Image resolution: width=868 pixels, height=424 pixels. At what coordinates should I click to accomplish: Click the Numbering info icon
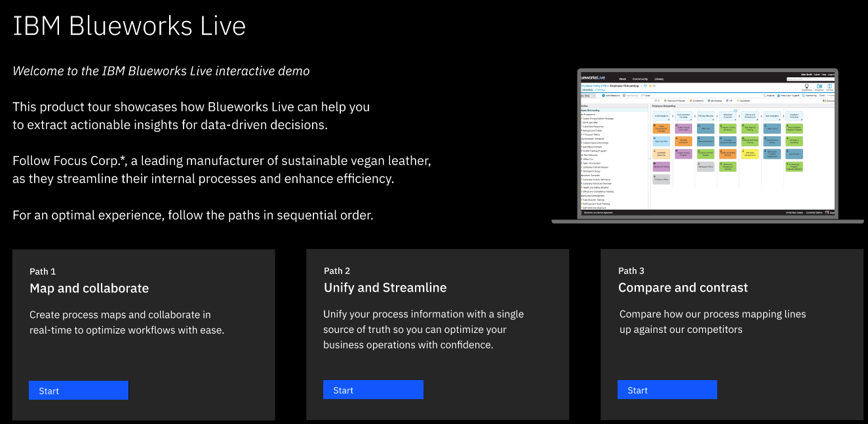tap(804, 96)
